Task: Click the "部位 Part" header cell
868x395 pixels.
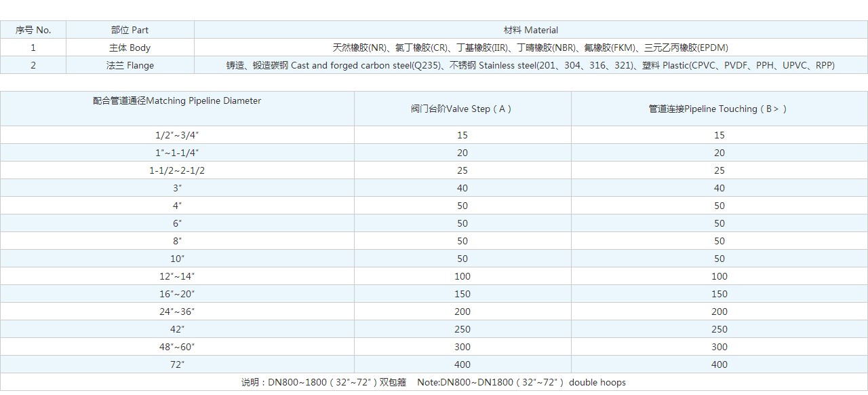Action: [130, 30]
